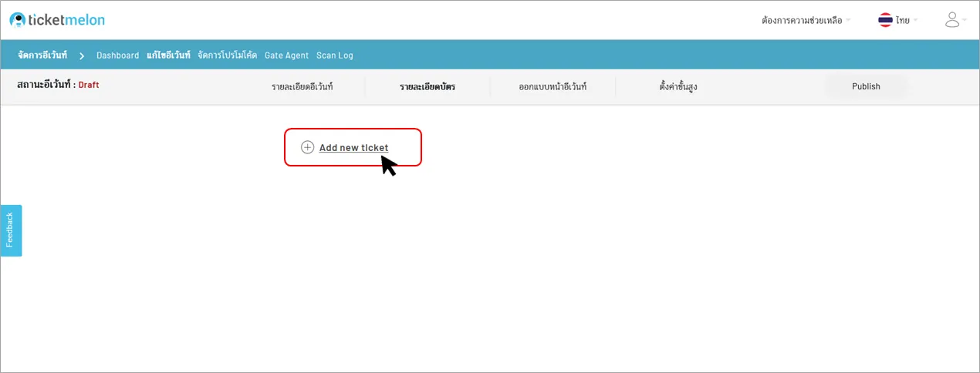Click the plus circle icon beside Add new ticket
Image resolution: width=980 pixels, height=373 pixels.
(307, 147)
